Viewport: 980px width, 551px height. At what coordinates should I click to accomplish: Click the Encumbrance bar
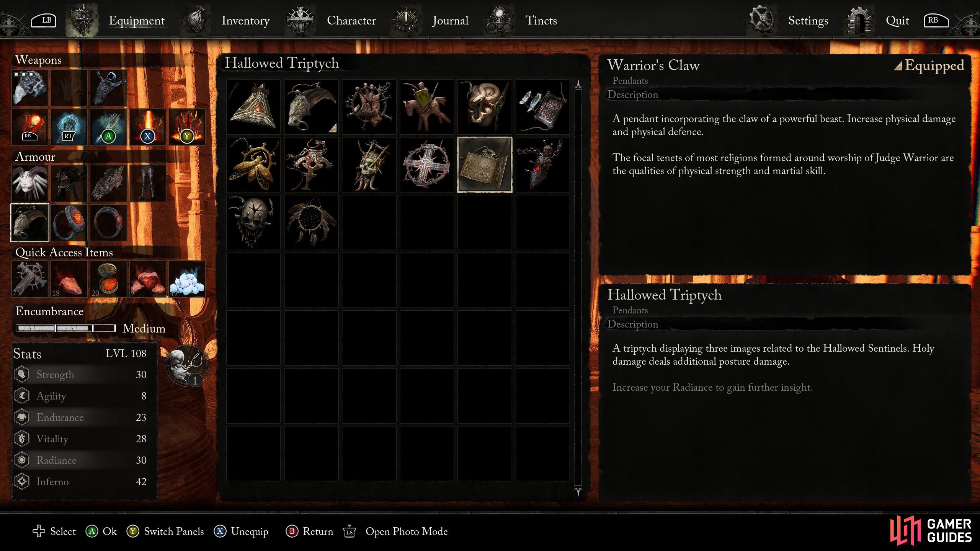pos(66,328)
